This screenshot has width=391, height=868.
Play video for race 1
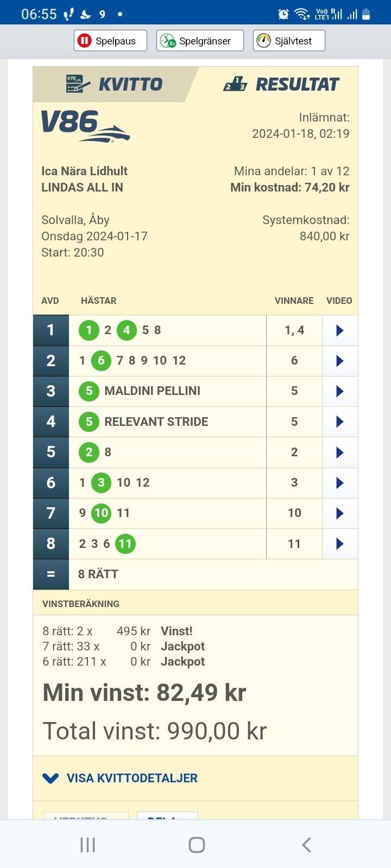click(340, 330)
